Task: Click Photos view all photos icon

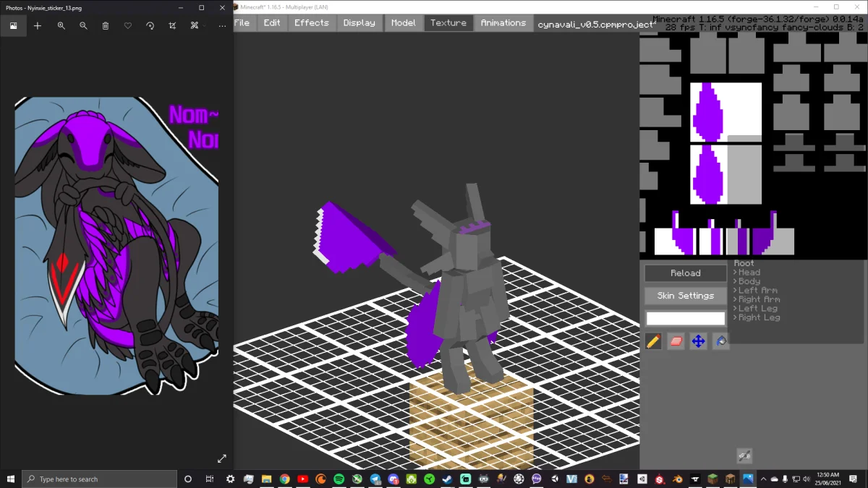Action: coord(13,25)
